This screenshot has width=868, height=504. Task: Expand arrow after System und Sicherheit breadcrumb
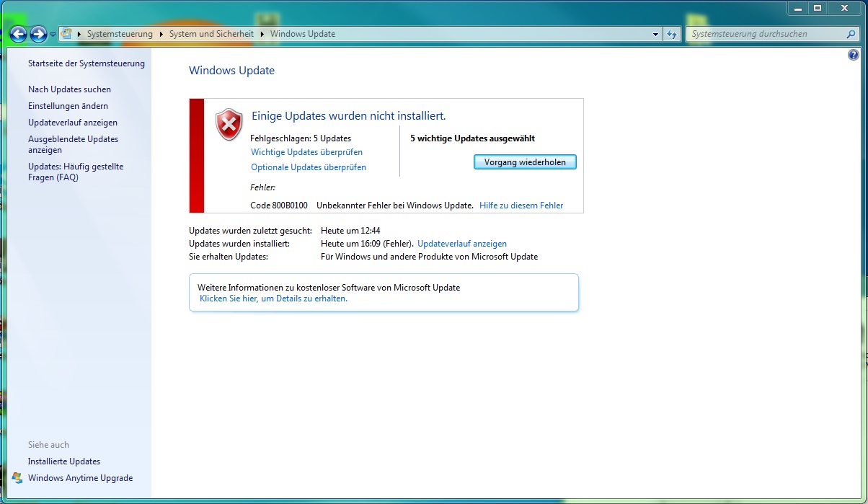(x=262, y=34)
